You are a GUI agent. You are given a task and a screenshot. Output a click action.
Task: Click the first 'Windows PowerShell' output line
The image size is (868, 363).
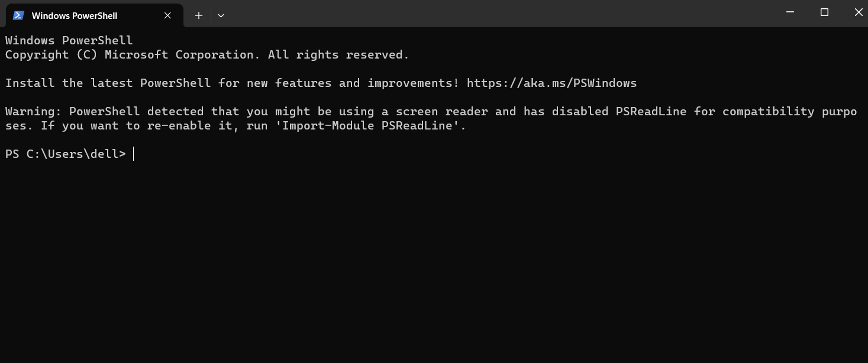coord(69,40)
